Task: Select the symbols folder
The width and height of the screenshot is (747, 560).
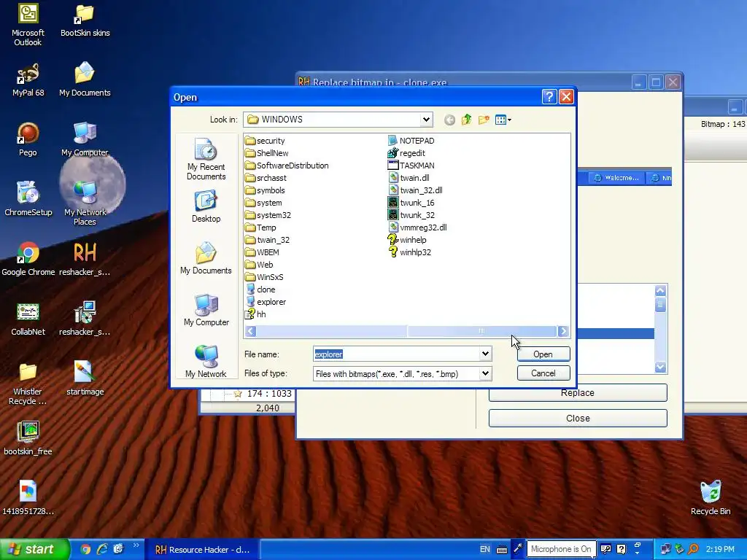Action: (x=265, y=190)
